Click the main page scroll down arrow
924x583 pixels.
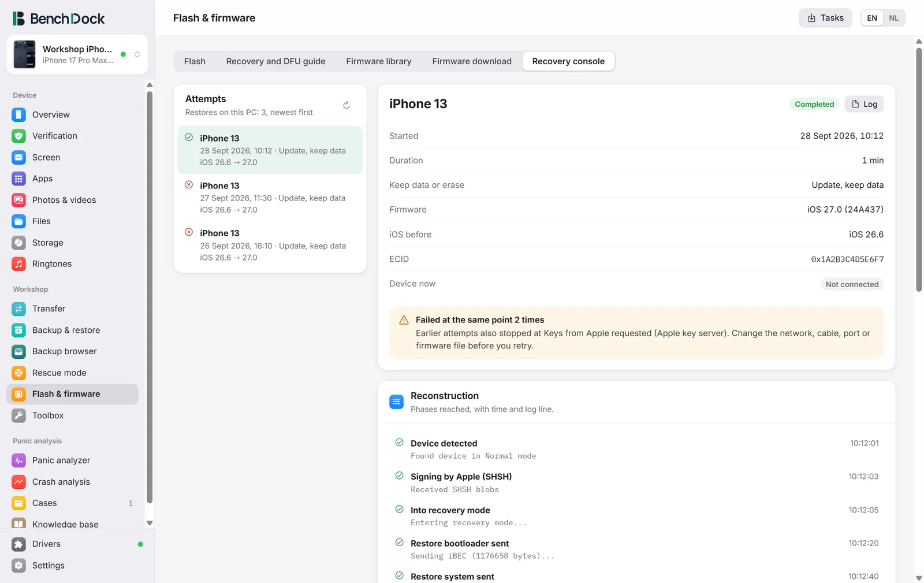(919, 578)
